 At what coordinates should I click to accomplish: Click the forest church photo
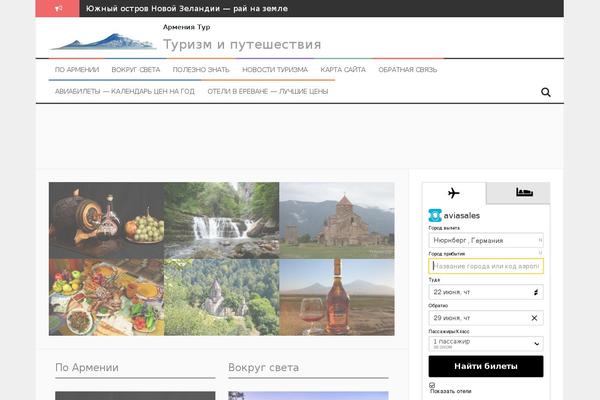[x=222, y=297]
